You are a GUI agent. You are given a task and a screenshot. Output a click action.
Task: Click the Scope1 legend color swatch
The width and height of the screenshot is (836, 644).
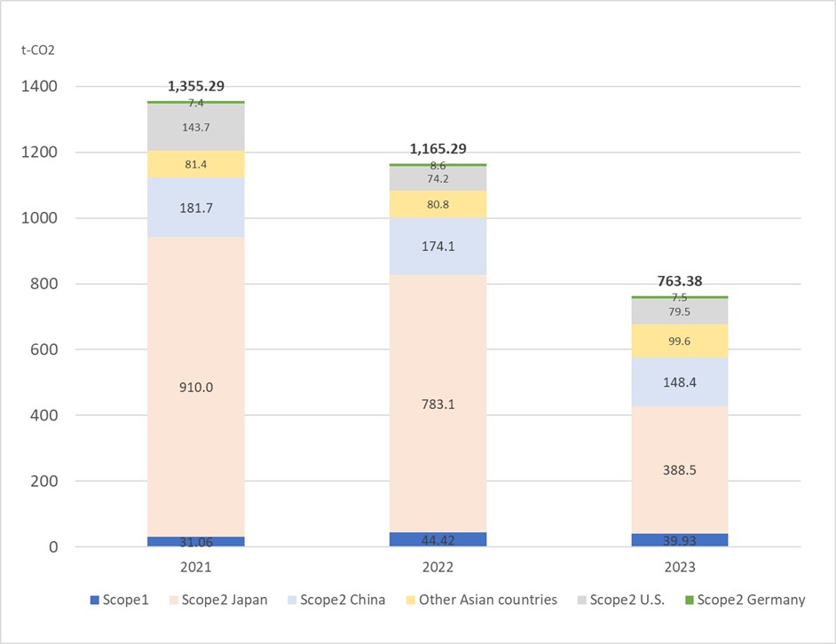click(x=95, y=601)
